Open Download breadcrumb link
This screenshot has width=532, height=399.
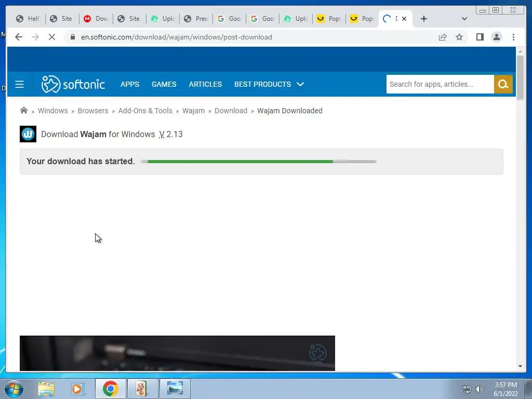pyautogui.click(x=231, y=111)
